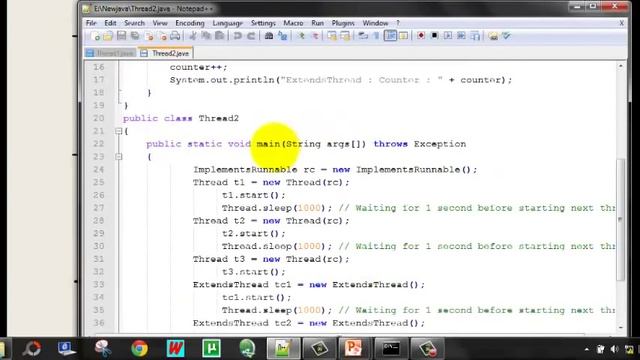This screenshot has height=360, width=640.
Task: Toggle the Show Indent Guide icon
Action: click(x=390, y=36)
